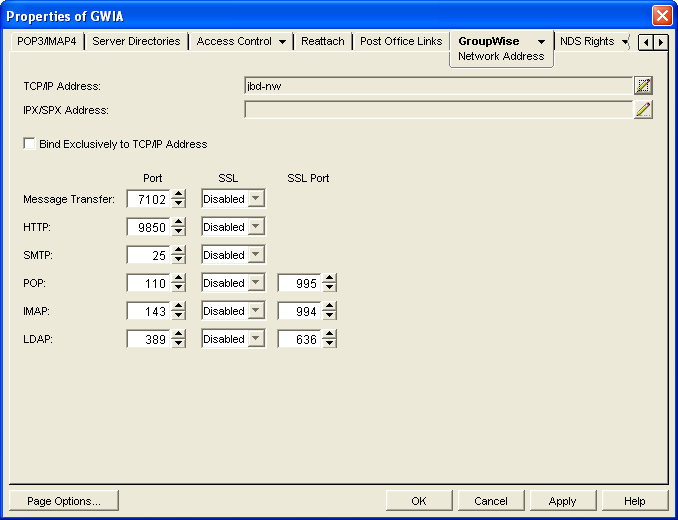Increase the Message Transfer port value

point(178,194)
